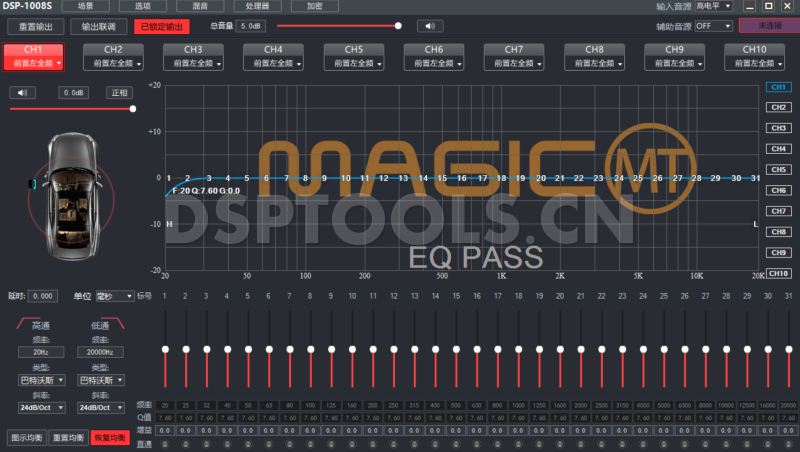Select EQ band point 1 on graph

pyautogui.click(x=170, y=178)
